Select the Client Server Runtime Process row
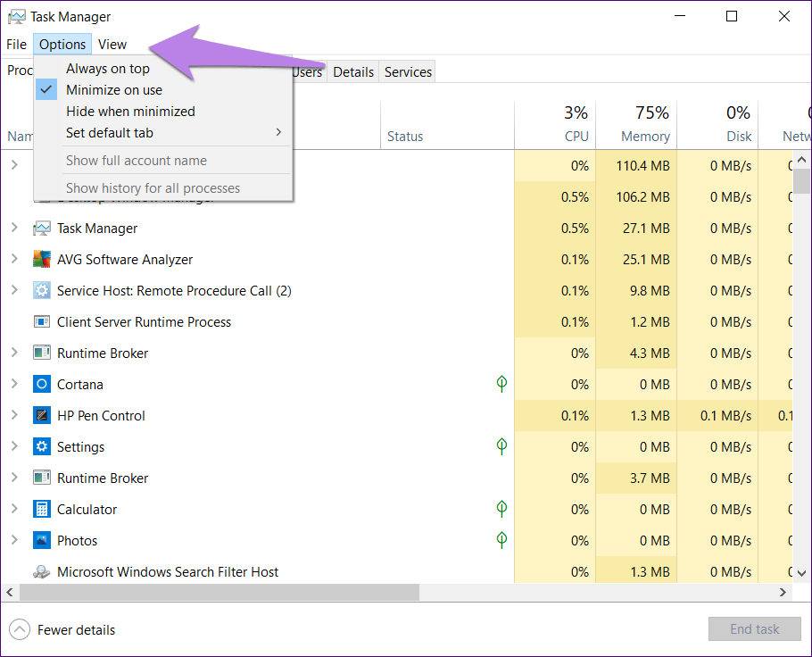Screen dimensions: 812x657 (396, 321)
